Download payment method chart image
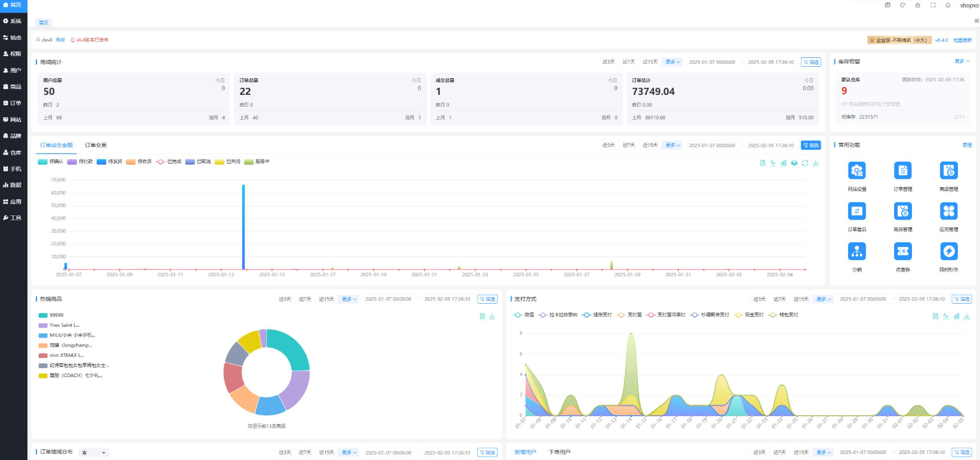The height and width of the screenshot is (460, 980). pyautogui.click(x=967, y=316)
